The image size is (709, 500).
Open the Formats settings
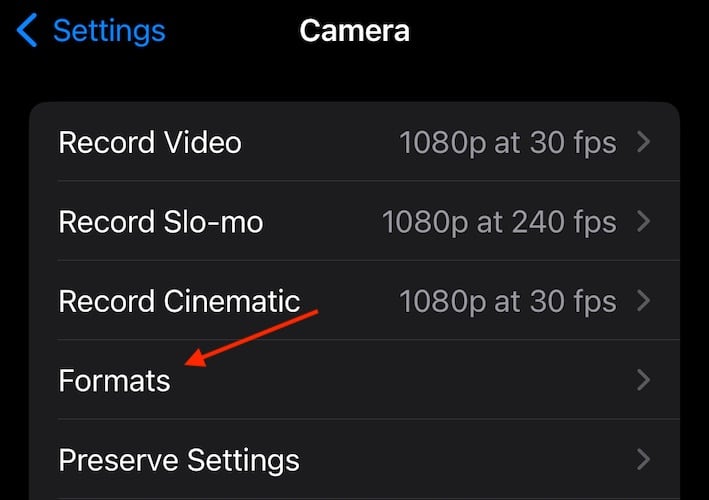click(x=115, y=380)
